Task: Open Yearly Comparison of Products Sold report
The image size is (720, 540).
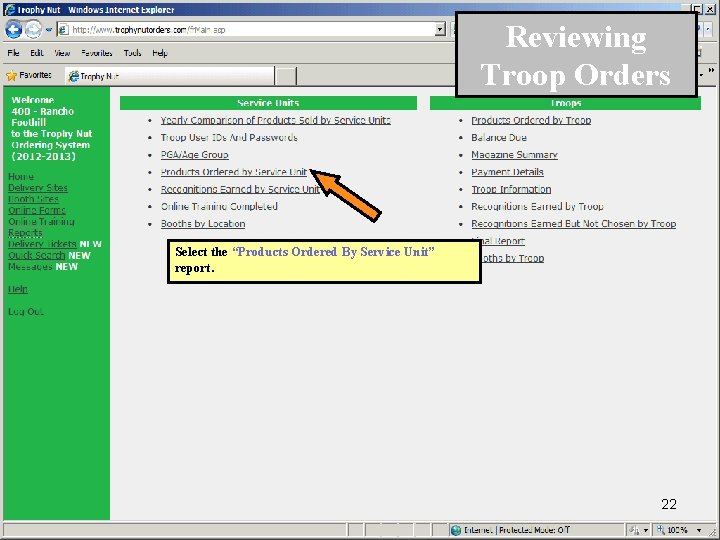Action: tap(276, 120)
